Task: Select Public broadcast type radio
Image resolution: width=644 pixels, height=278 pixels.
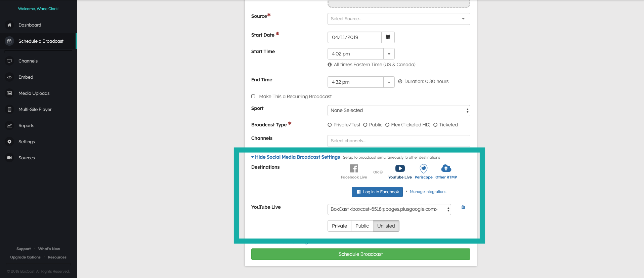Action: 365,125
